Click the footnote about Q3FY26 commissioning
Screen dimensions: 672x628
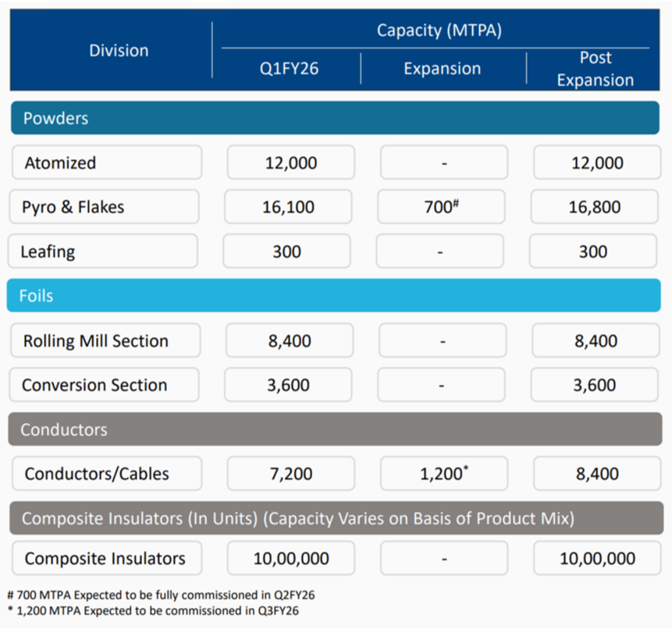152,611
